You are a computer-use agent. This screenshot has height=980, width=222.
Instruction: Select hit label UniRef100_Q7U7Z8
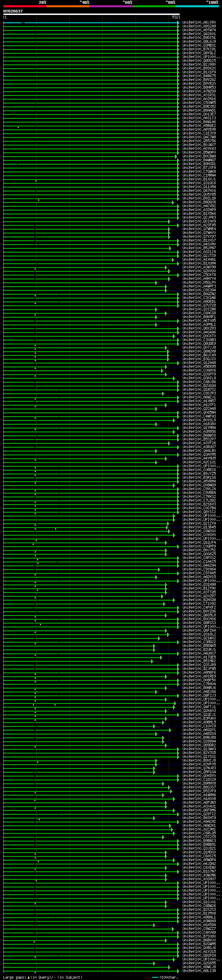pos(199,306)
